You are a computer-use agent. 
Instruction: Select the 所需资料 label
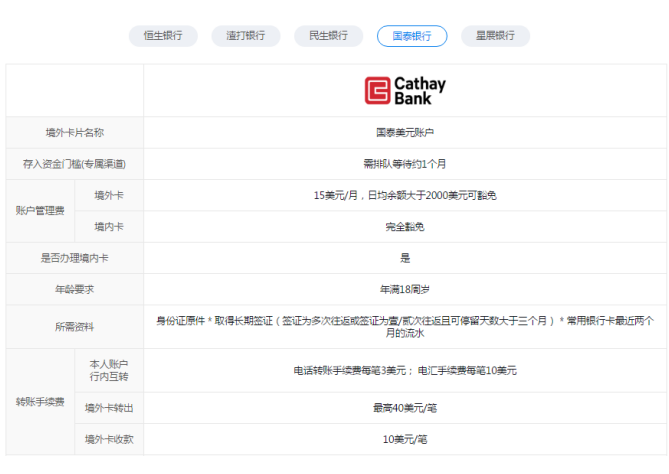tap(75, 327)
